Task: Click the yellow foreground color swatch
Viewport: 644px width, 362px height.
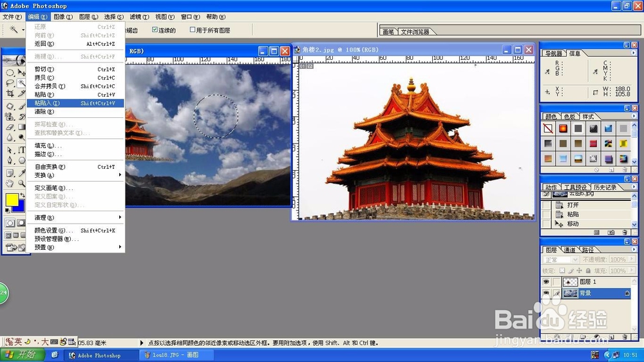Action: point(11,199)
